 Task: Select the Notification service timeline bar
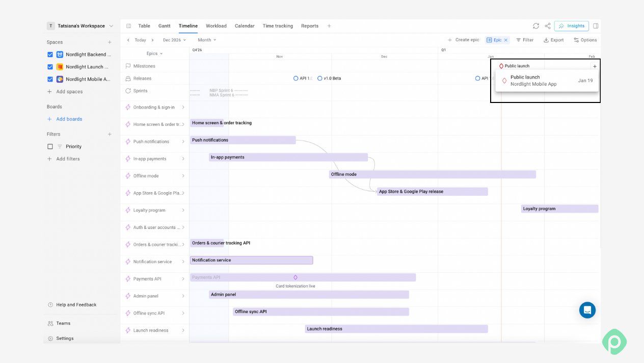[252, 260]
